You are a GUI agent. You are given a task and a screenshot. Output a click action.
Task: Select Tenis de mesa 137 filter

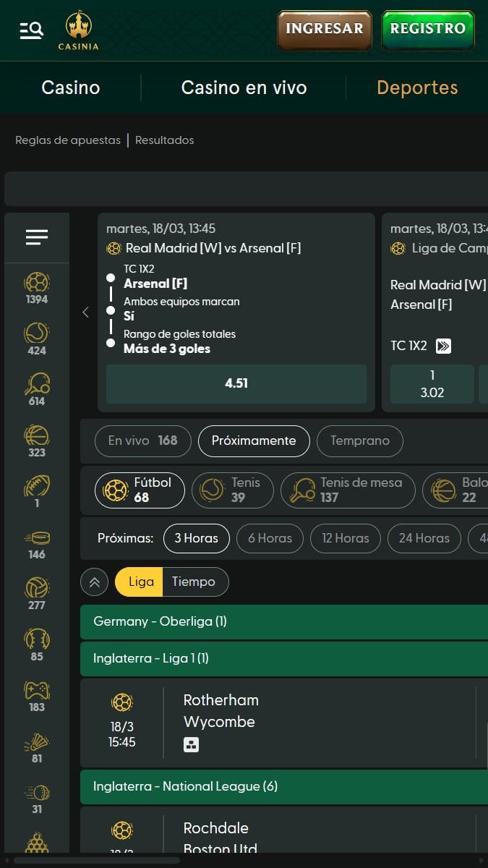click(348, 490)
